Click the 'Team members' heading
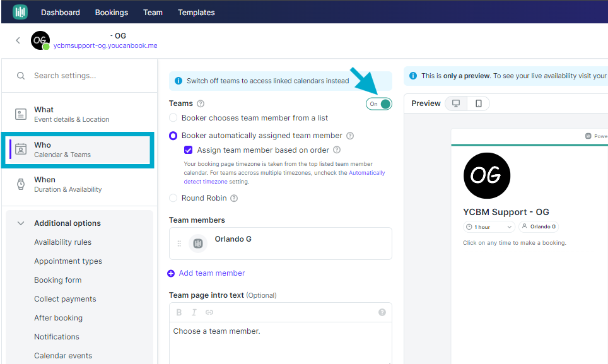This screenshot has height=364, width=608. click(197, 220)
